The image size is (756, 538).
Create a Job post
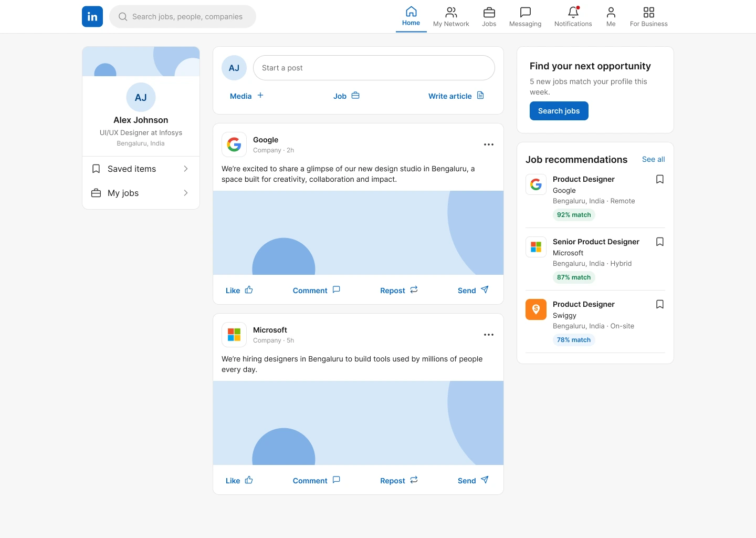tap(346, 96)
